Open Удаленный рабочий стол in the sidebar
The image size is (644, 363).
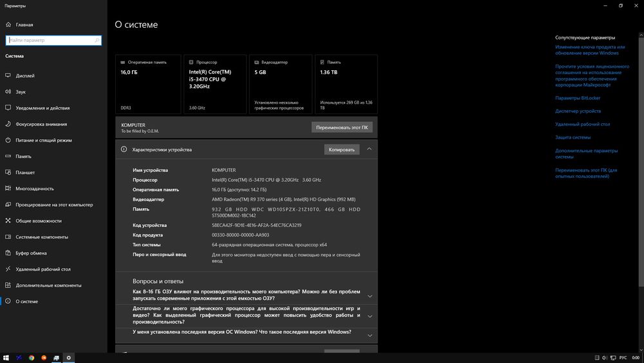(x=43, y=269)
